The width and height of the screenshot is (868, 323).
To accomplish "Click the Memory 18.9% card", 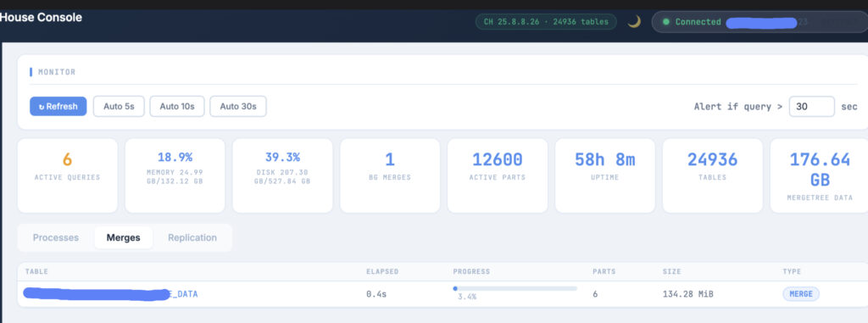I will 175,175.
